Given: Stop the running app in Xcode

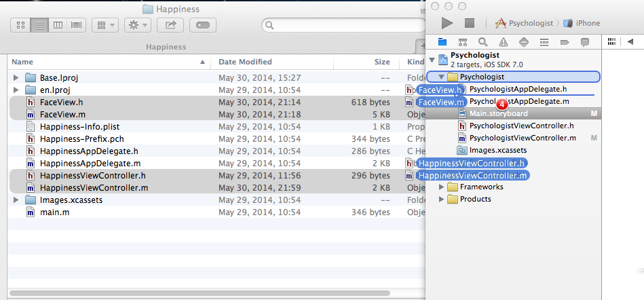Looking at the screenshot, I should pos(470,23).
